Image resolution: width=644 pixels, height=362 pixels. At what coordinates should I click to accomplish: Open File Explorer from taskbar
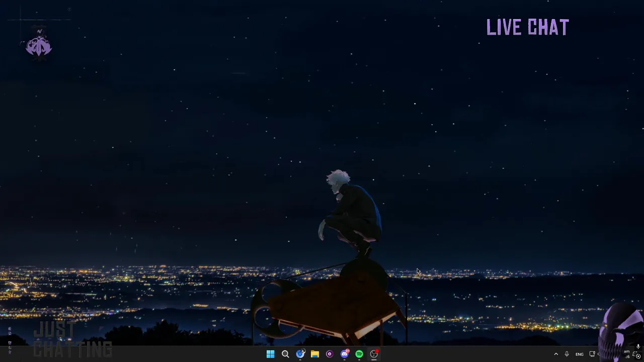coord(315,354)
